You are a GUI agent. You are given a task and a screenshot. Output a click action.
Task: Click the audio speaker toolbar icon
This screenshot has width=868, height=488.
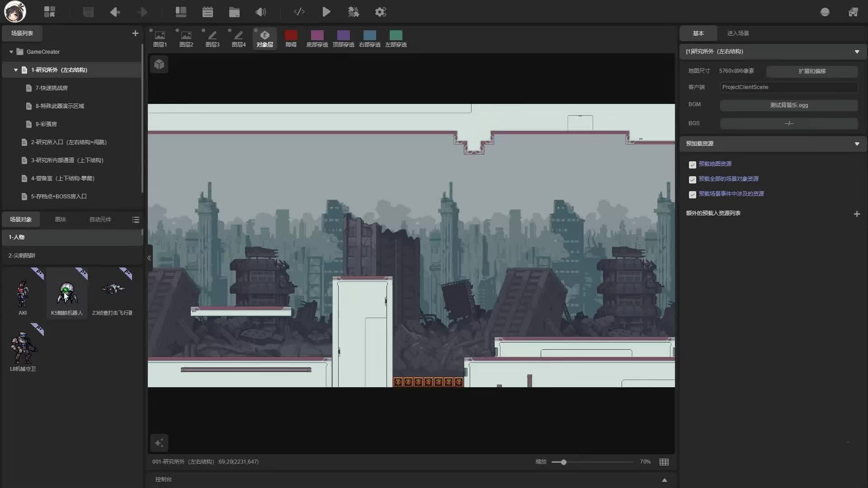tap(261, 12)
